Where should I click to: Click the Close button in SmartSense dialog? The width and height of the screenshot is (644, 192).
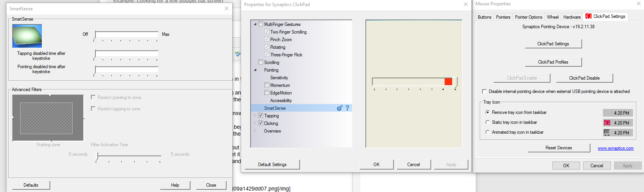211,185
